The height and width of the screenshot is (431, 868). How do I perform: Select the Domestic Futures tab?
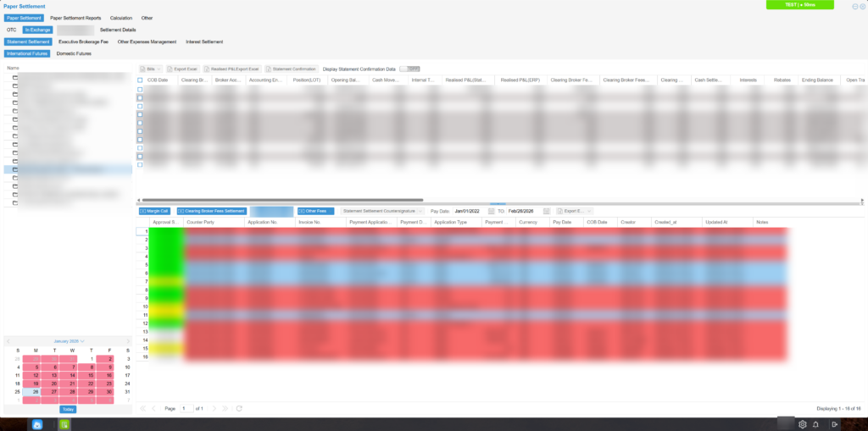(x=74, y=53)
